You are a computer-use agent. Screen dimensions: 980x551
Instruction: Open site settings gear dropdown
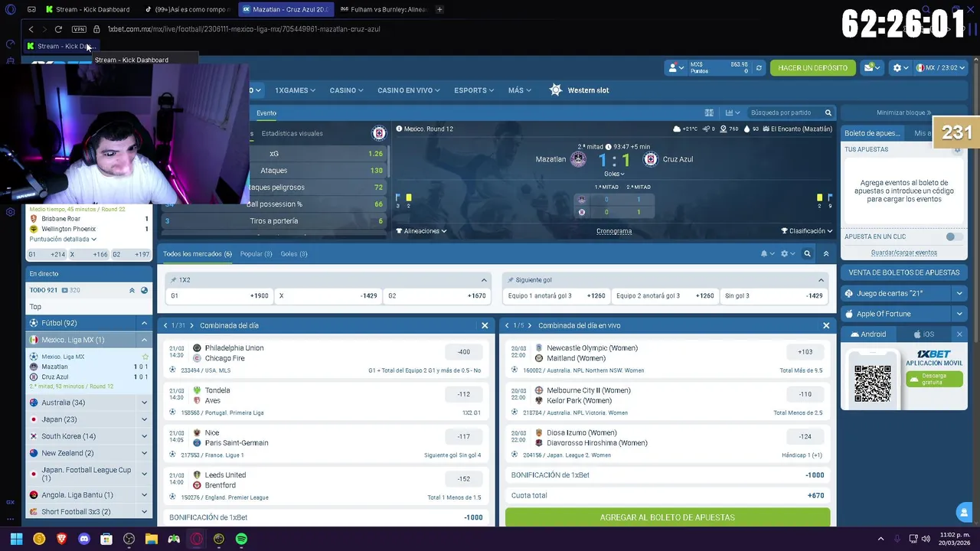[901, 68]
